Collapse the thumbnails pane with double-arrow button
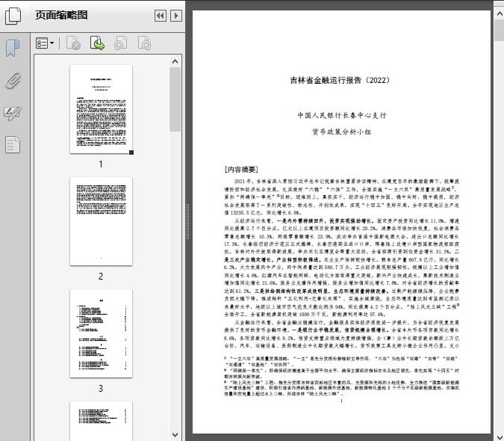 (x=161, y=16)
